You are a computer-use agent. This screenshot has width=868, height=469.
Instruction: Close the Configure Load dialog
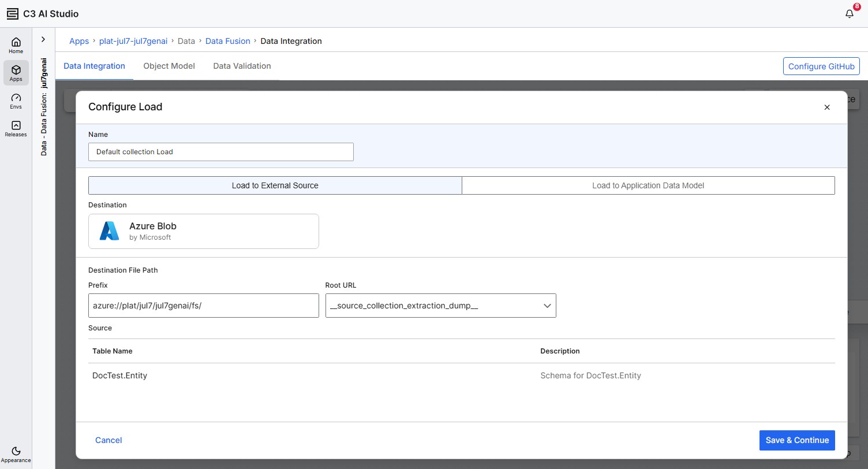pyautogui.click(x=827, y=107)
